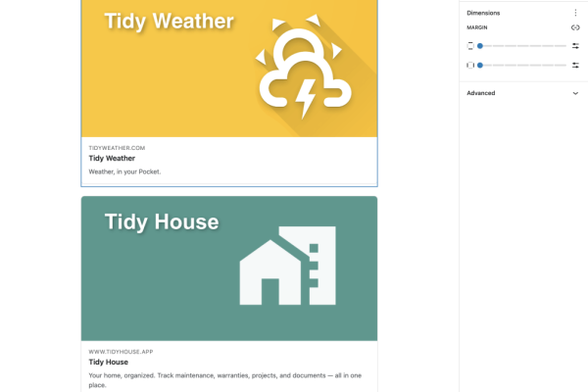This screenshot has height=392, width=588.
Task: Open the Dimensions options menu
Action: click(x=575, y=13)
